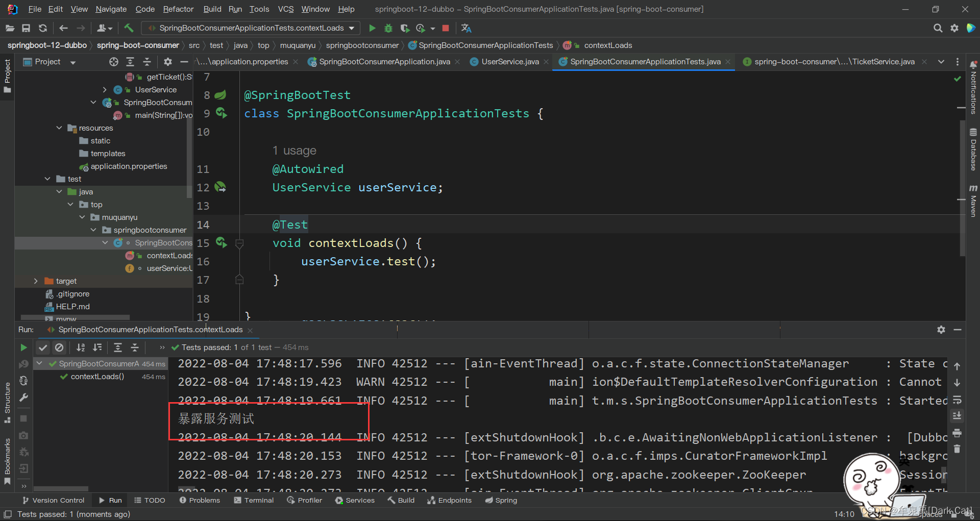
Task: Open the VCS menu
Action: coord(286,9)
